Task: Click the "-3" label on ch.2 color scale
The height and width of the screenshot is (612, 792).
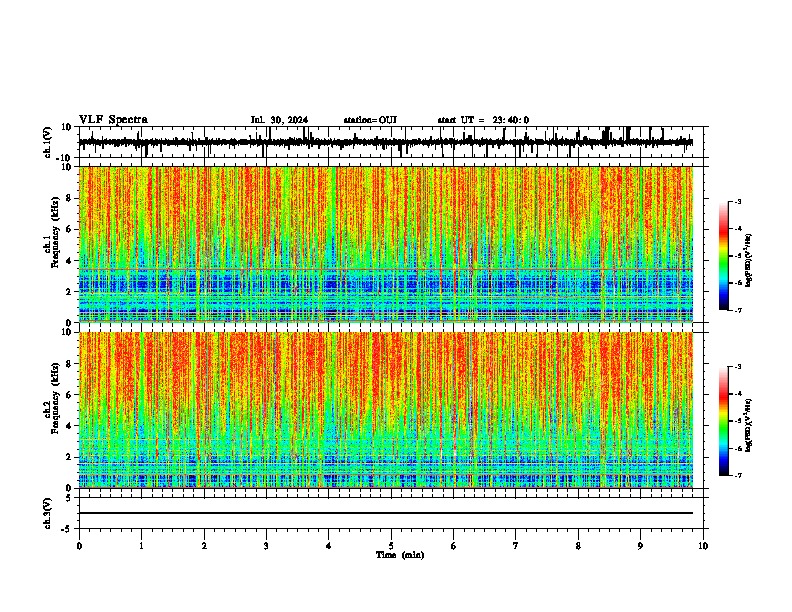Action: 737,367
